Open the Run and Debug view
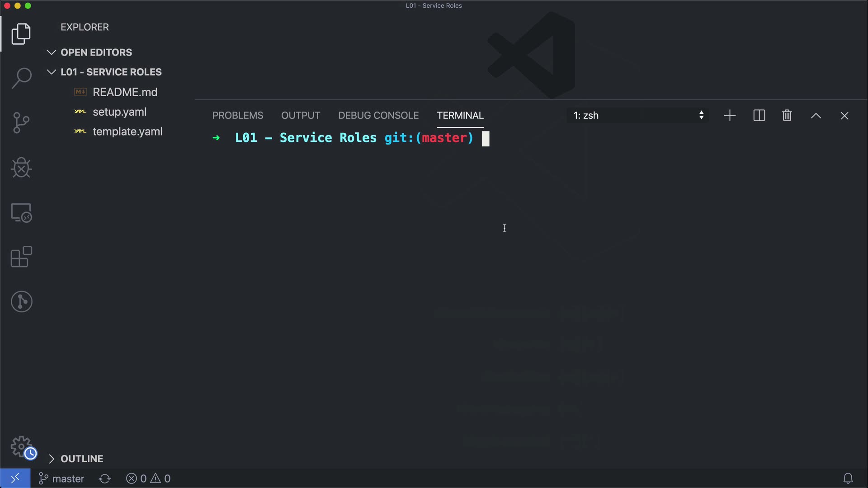This screenshot has height=488, width=868. (21, 168)
